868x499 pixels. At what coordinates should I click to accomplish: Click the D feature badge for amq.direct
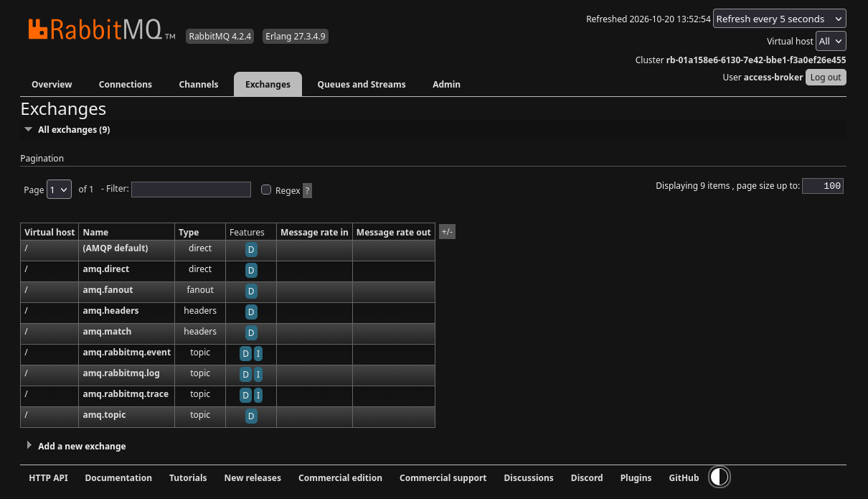click(251, 271)
